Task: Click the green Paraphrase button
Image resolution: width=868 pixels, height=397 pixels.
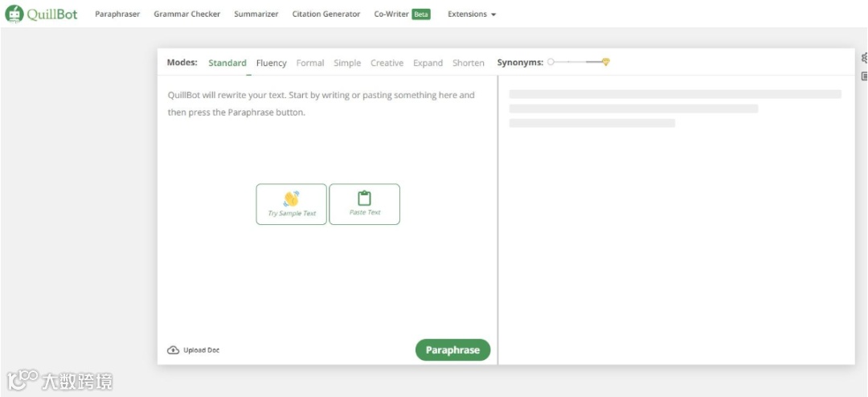Action: click(452, 350)
